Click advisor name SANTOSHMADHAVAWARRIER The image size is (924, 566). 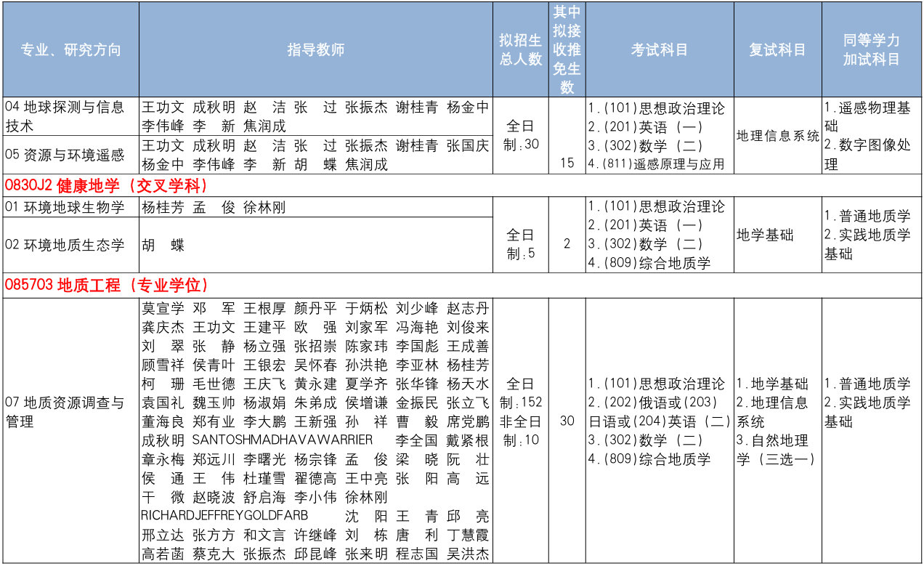click(283, 440)
